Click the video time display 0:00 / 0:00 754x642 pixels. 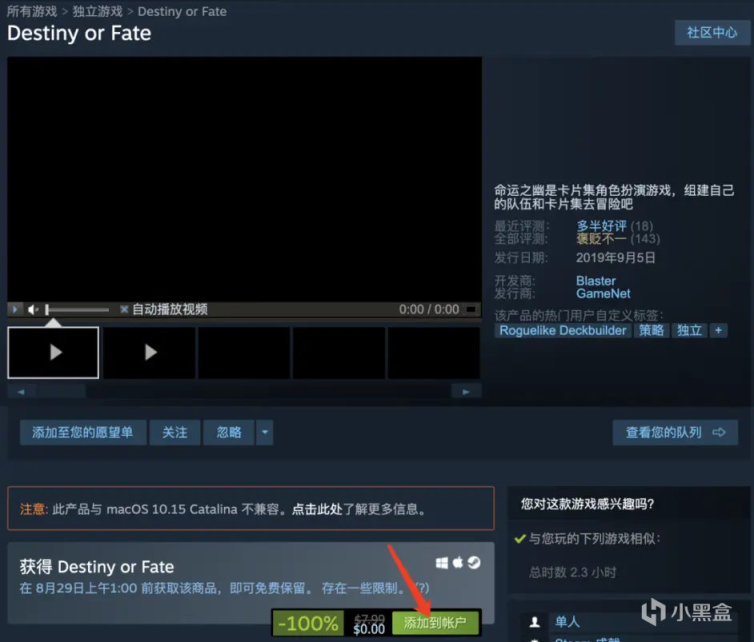pos(429,309)
